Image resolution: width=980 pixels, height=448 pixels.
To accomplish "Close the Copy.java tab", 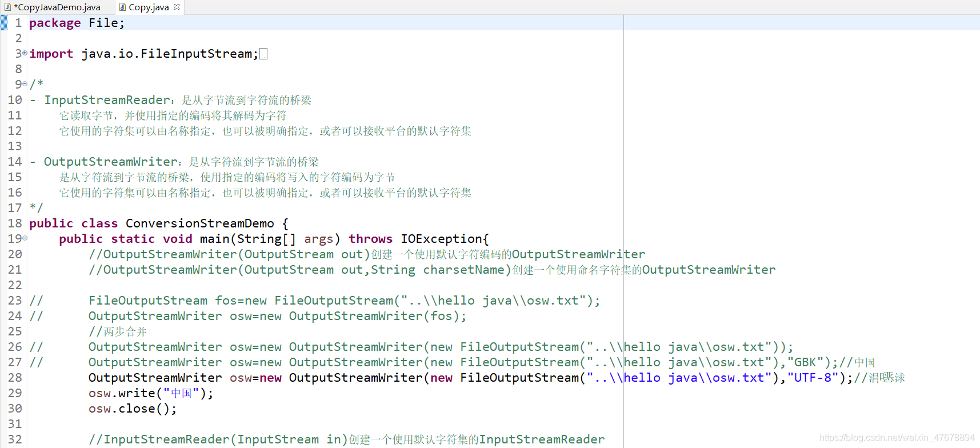I will point(177,7).
